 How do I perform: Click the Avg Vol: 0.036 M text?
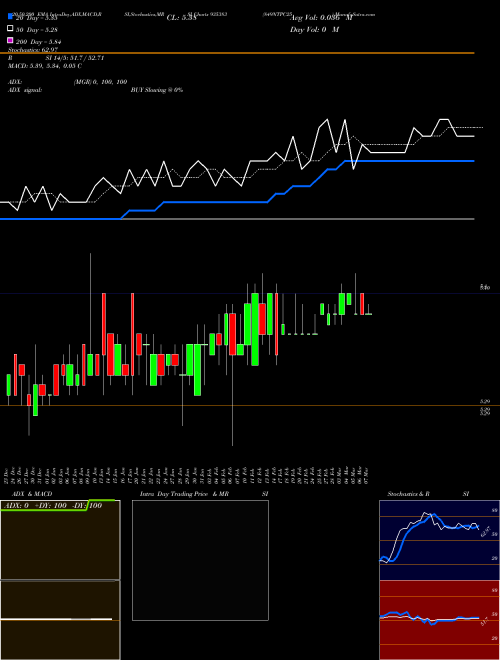[x=321, y=18]
